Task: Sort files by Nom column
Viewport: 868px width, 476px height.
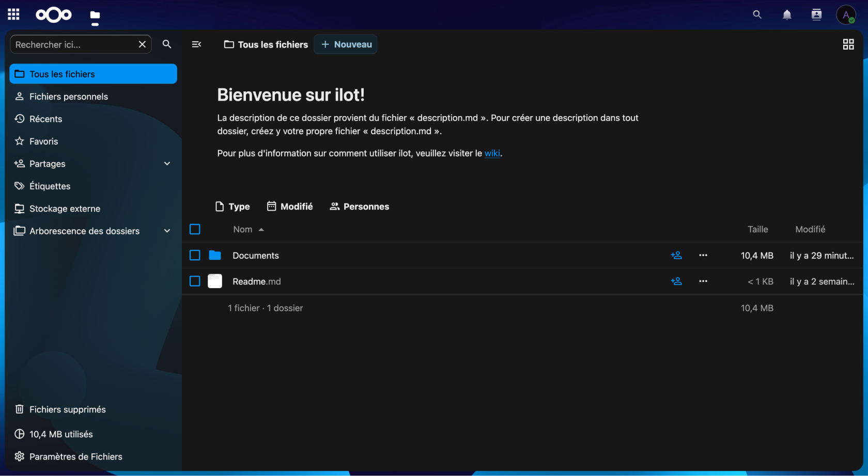Action: (x=249, y=229)
